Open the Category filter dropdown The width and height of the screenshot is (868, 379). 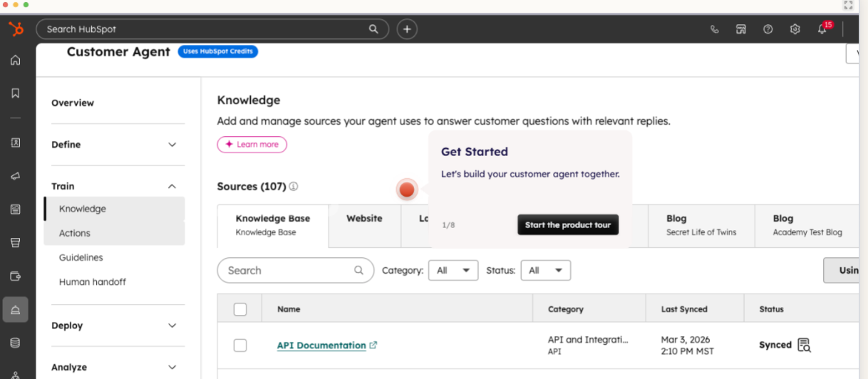point(453,271)
